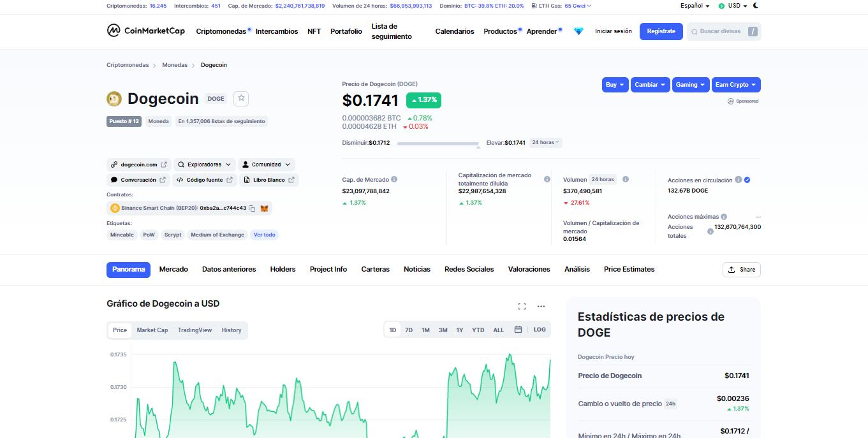Open the dogecoin.com website link

[139, 164]
